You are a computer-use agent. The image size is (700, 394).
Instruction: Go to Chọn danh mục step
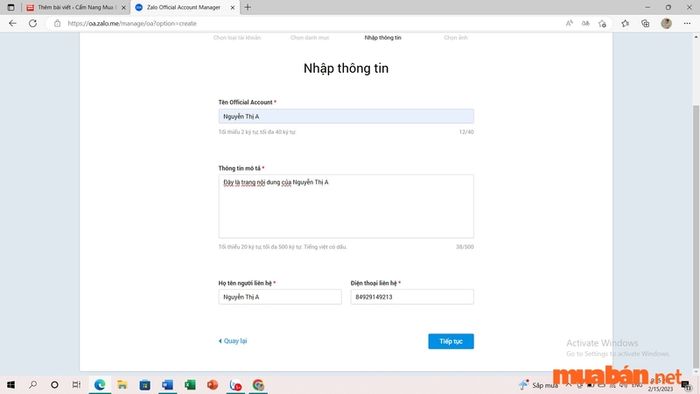pyautogui.click(x=310, y=37)
